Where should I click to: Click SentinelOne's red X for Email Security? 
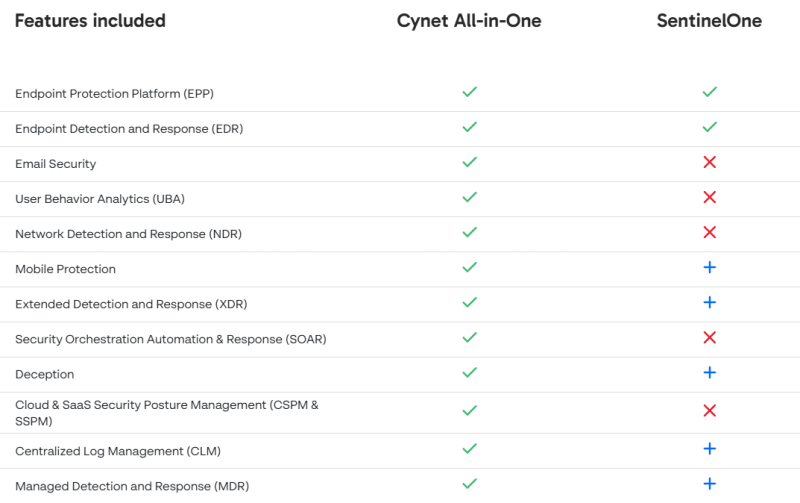click(709, 162)
